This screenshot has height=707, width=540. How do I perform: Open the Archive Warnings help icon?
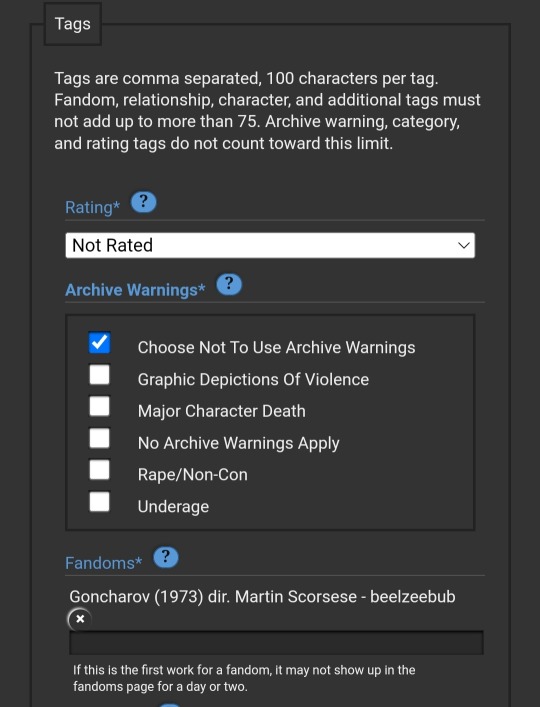(x=229, y=285)
